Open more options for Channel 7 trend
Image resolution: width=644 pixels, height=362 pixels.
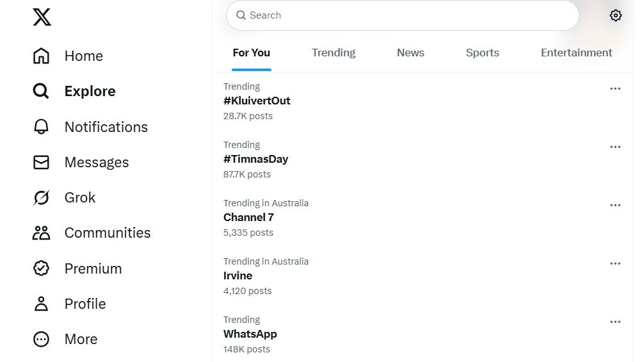tap(615, 206)
